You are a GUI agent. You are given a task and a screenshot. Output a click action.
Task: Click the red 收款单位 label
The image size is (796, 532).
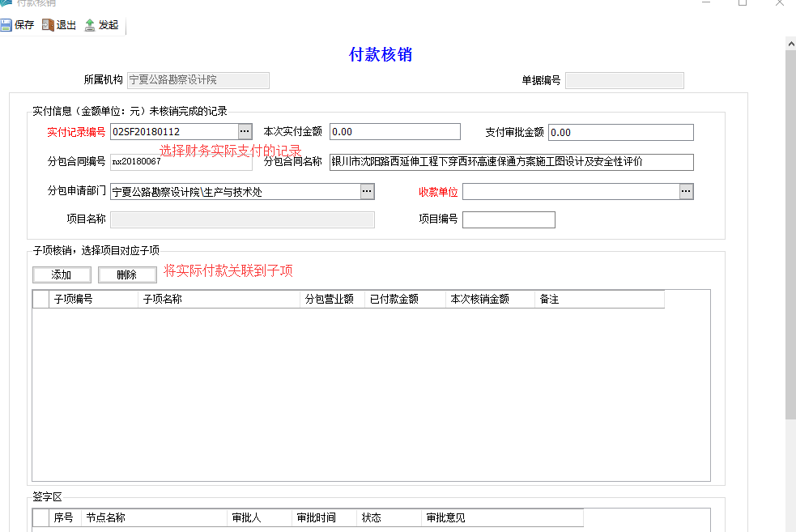coord(438,192)
